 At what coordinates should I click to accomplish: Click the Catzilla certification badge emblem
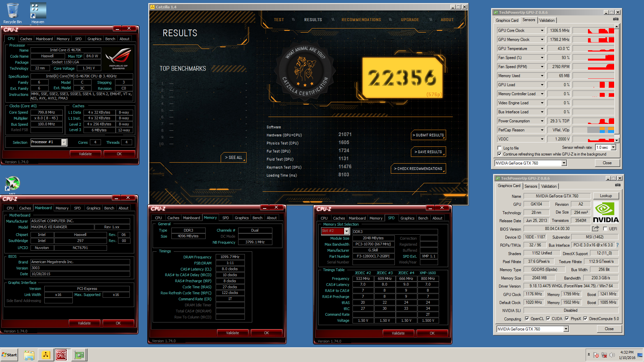[305, 71]
